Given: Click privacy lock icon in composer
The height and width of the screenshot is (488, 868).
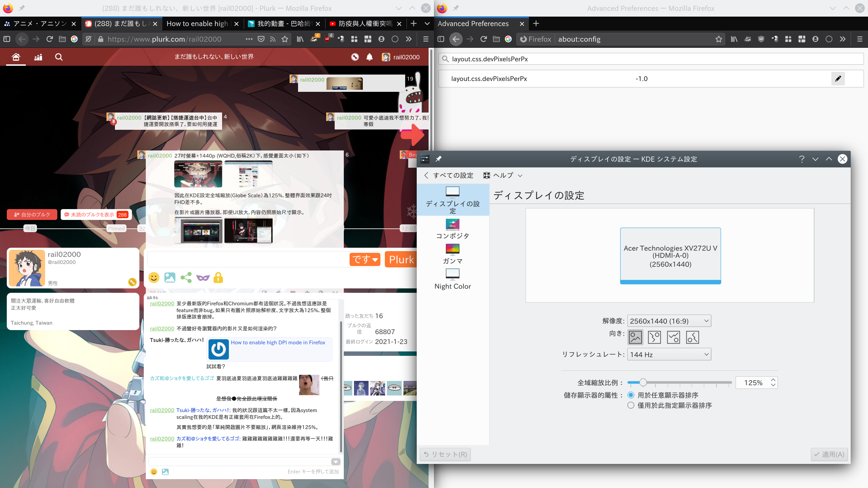Looking at the screenshot, I should tap(218, 278).
